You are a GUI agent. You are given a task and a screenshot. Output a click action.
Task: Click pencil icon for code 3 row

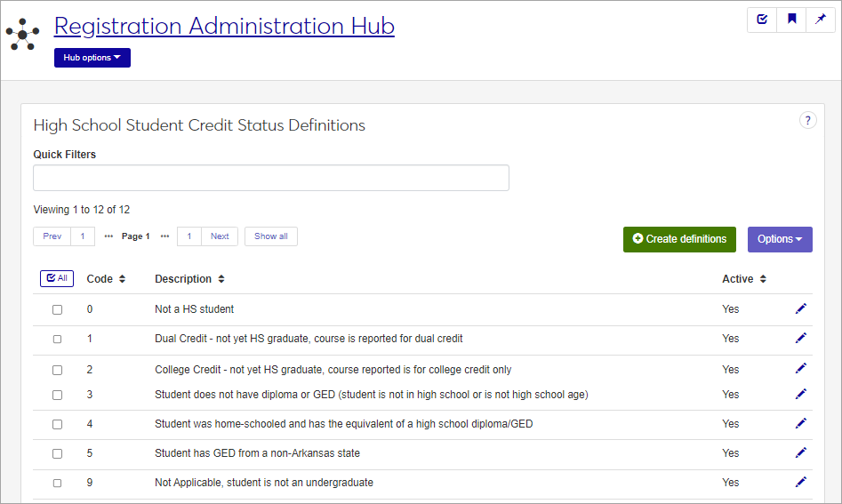tap(801, 394)
